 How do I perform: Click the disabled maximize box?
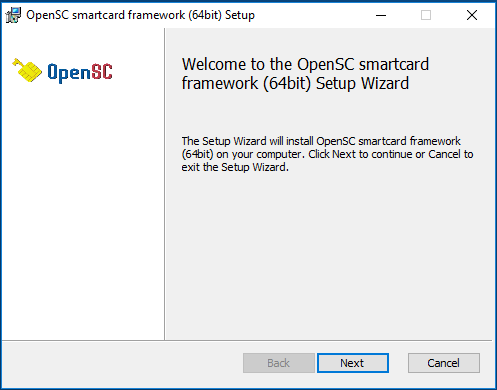click(x=426, y=15)
